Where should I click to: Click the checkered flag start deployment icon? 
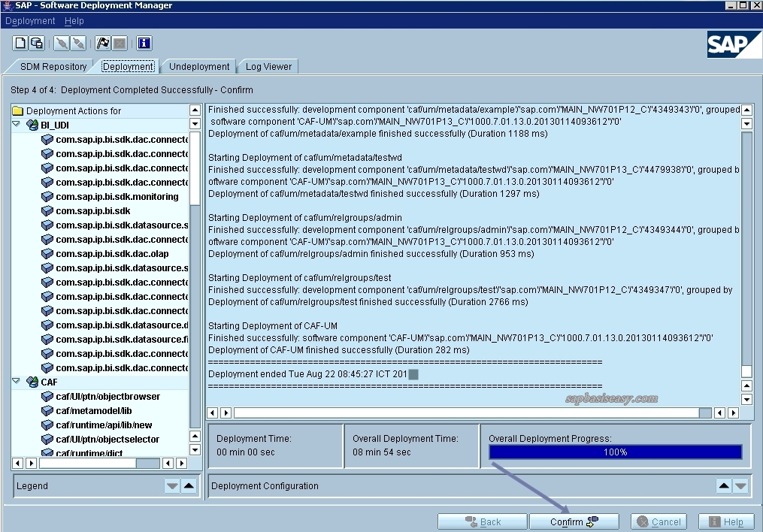(x=103, y=44)
